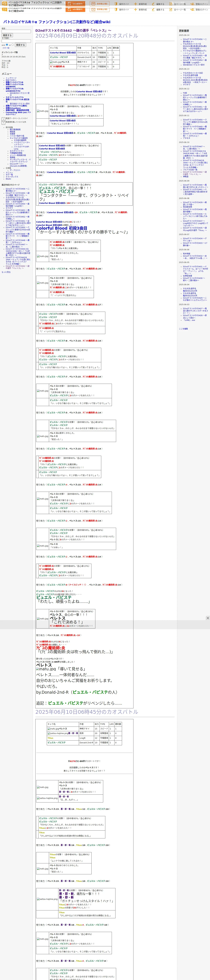Open D2ndテストXその3456 in 更新履歴

point(195,40)
